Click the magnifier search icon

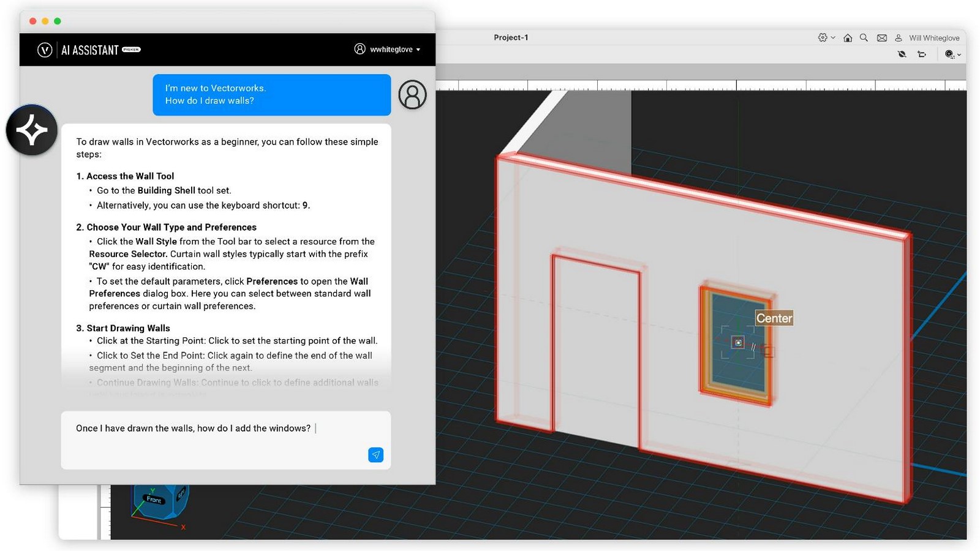click(864, 38)
